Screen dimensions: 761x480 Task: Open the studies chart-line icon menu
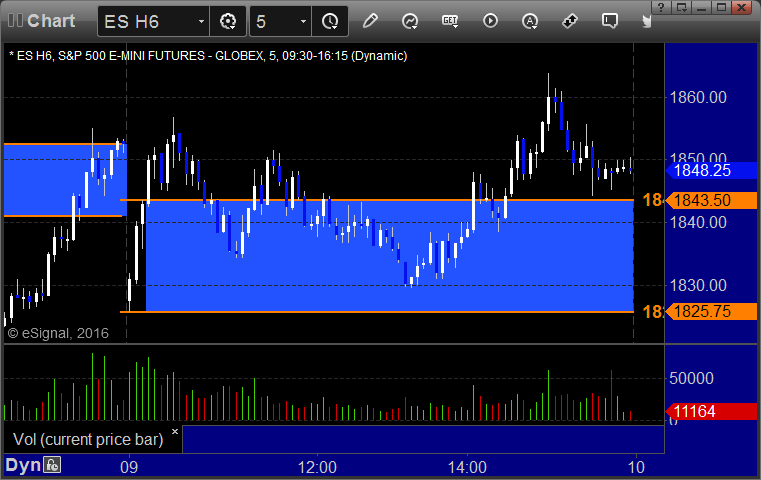(410, 21)
